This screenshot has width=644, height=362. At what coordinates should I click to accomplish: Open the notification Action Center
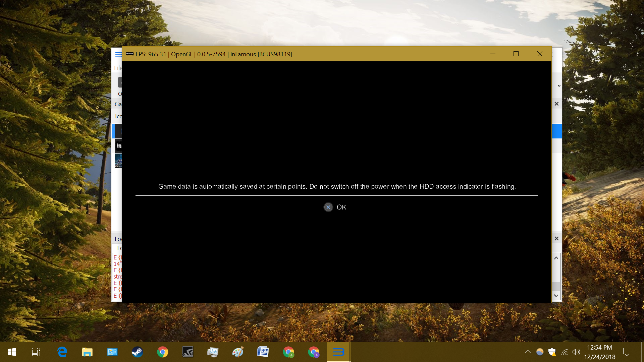click(627, 352)
